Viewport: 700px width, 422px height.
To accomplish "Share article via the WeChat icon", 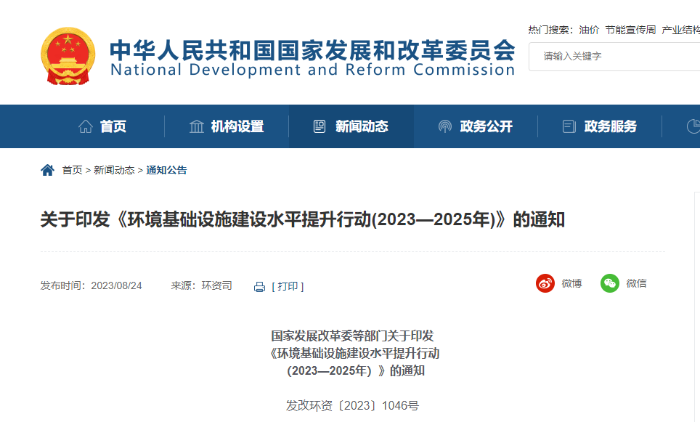I will click(610, 283).
